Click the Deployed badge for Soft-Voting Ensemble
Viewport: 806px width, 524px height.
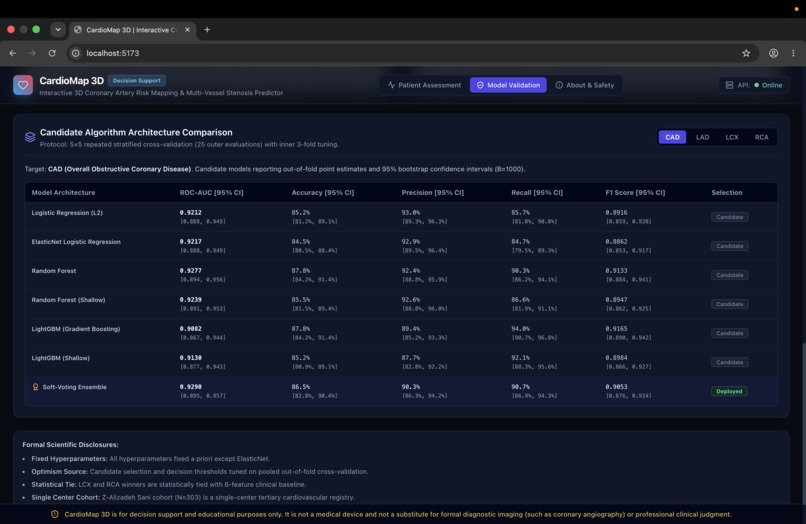tap(729, 391)
